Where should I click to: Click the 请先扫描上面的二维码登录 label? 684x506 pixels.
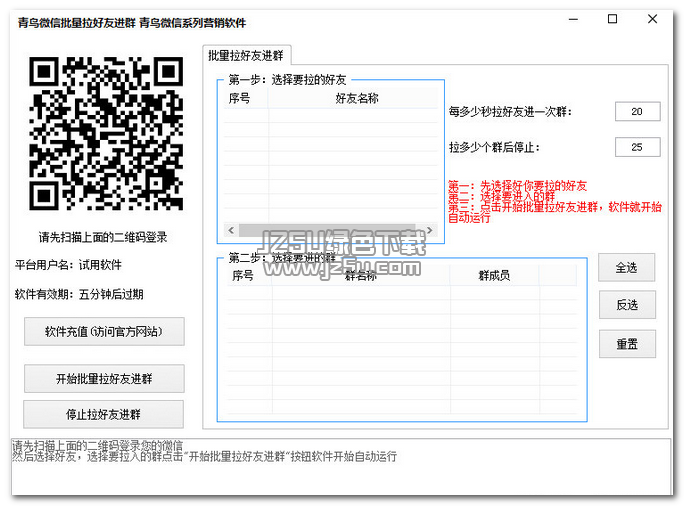103,237
